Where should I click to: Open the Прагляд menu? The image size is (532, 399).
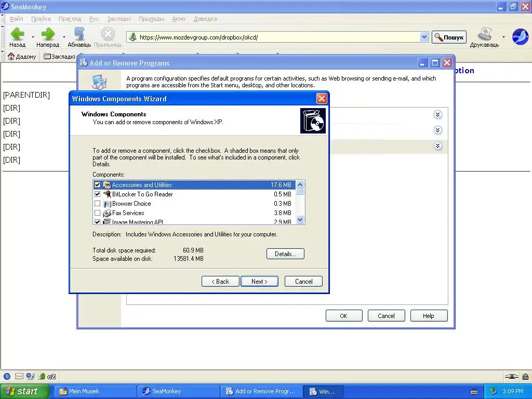70,19
